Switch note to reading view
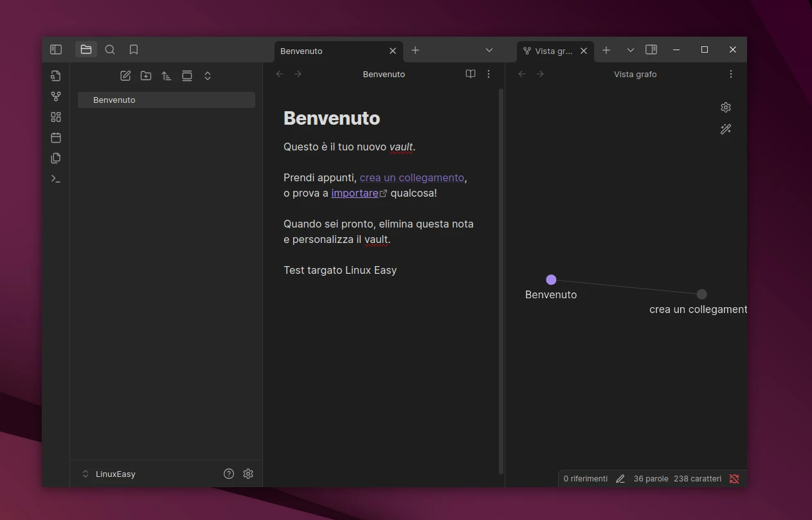 click(x=471, y=74)
